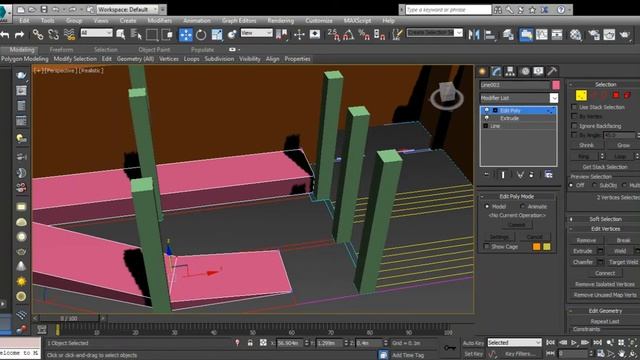The image size is (640, 360).
Task: Open the Modifiers menu
Action: pos(160,20)
